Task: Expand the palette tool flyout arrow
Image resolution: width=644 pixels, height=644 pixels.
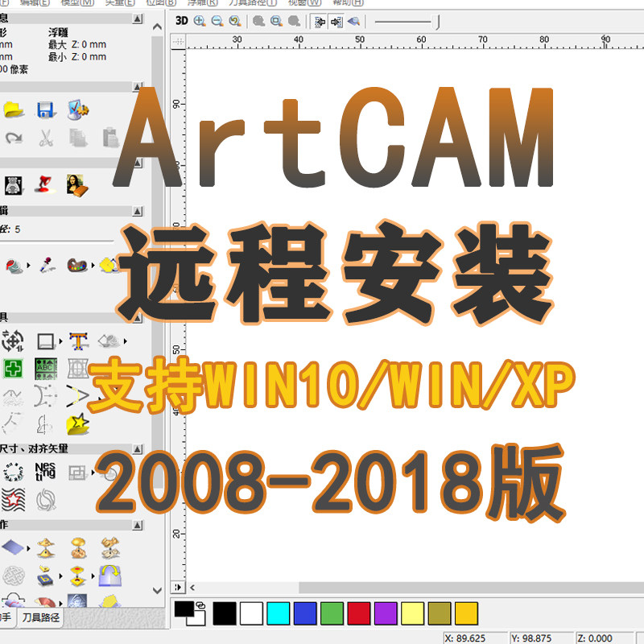Action: click(x=93, y=266)
